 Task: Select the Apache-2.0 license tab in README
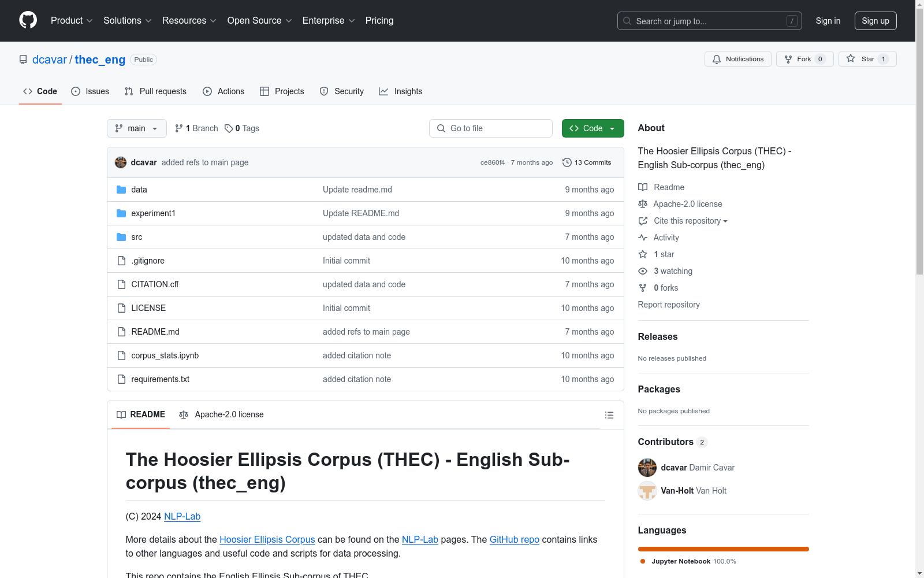coord(221,414)
